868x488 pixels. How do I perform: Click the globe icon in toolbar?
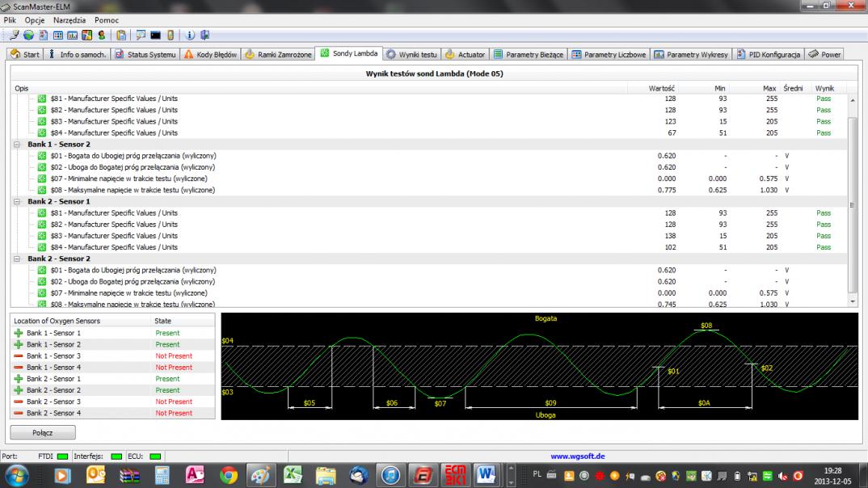pos(28,35)
